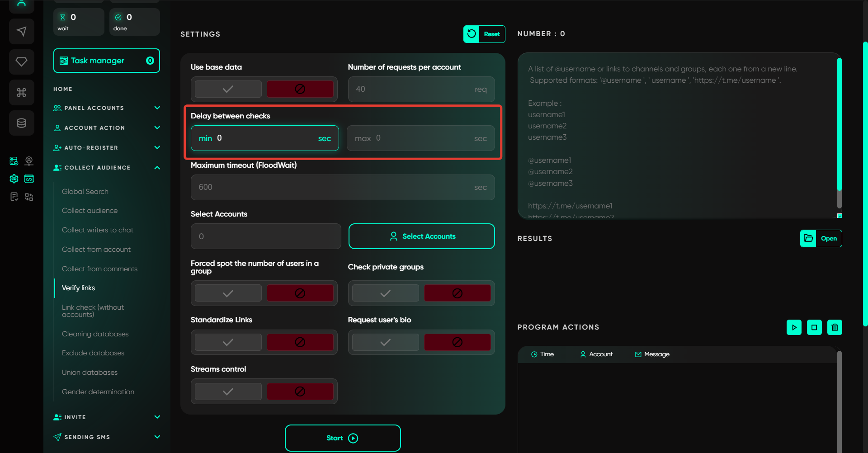Viewport: 868px width, 453px height.
Task: Click the diamond icon in left rail
Action: [x=21, y=62]
